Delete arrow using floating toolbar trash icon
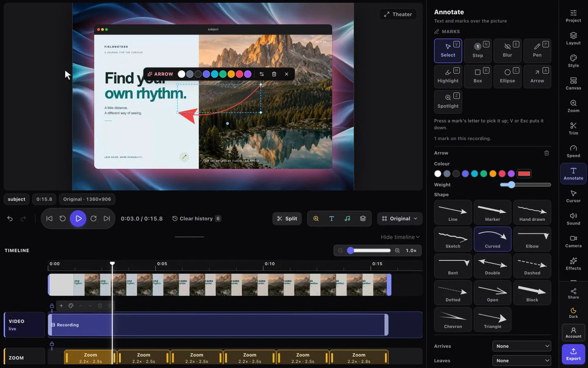588x368 pixels. [x=274, y=74]
